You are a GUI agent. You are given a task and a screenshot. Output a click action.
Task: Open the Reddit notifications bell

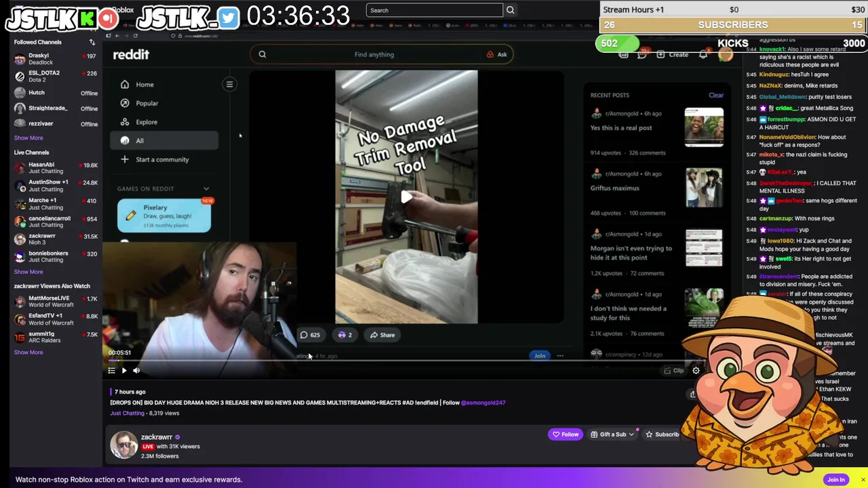(x=703, y=54)
